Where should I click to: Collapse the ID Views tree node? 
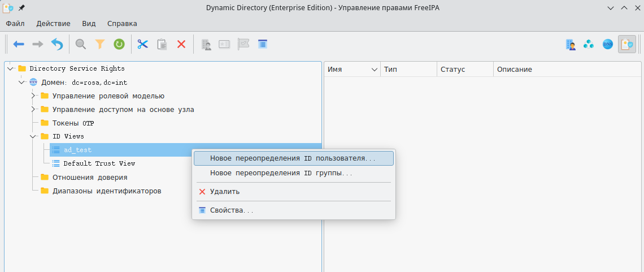[33, 136]
